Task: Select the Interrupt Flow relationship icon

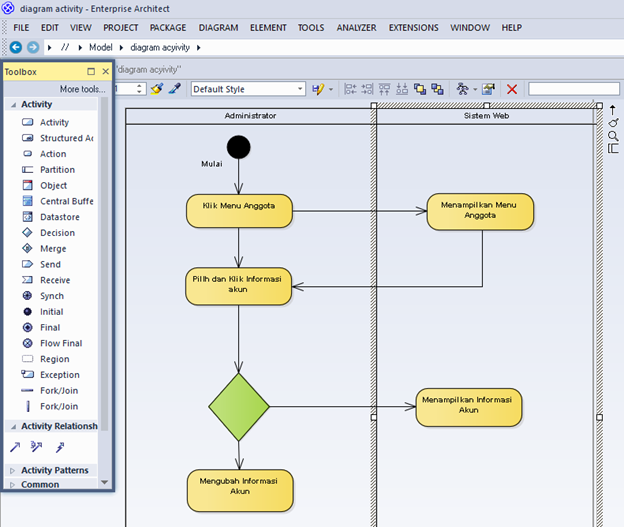Action: [x=60, y=447]
